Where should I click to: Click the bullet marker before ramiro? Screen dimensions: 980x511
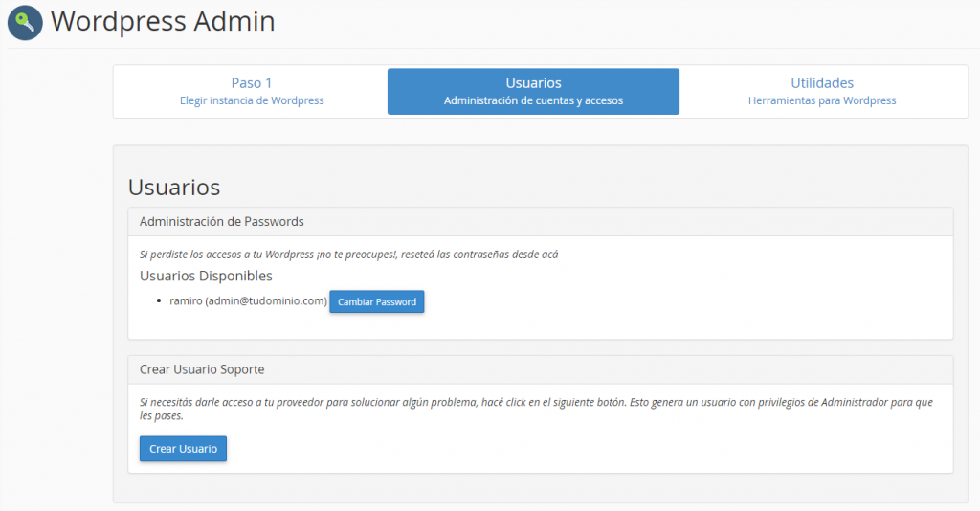coord(159,301)
